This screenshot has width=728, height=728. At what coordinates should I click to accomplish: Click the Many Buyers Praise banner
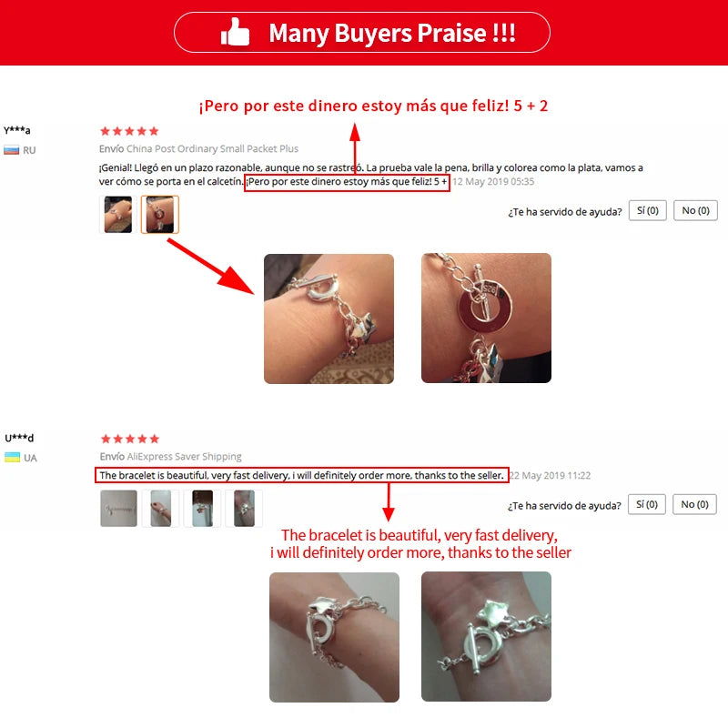(362, 33)
